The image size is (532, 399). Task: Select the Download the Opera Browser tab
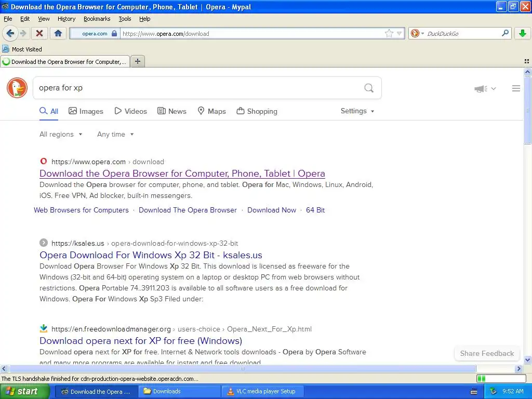(x=65, y=62)
